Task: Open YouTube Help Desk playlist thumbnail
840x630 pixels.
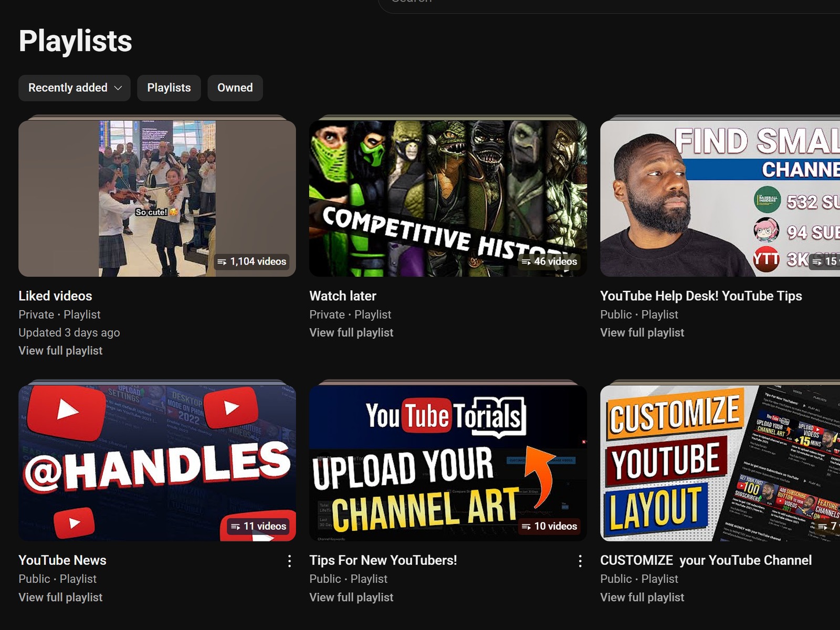Action: (x=719, y=198)
